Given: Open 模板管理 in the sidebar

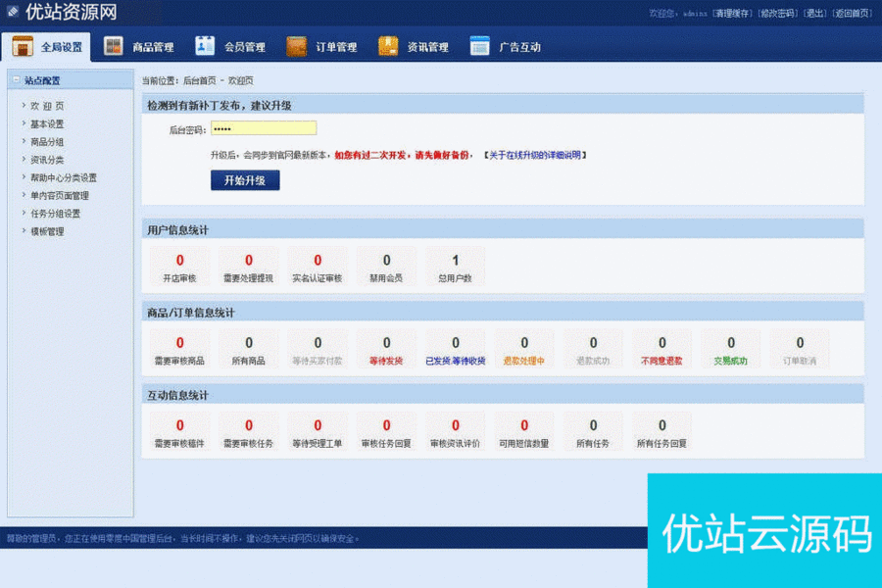Looking at the screenshot, I should point(47,232).
